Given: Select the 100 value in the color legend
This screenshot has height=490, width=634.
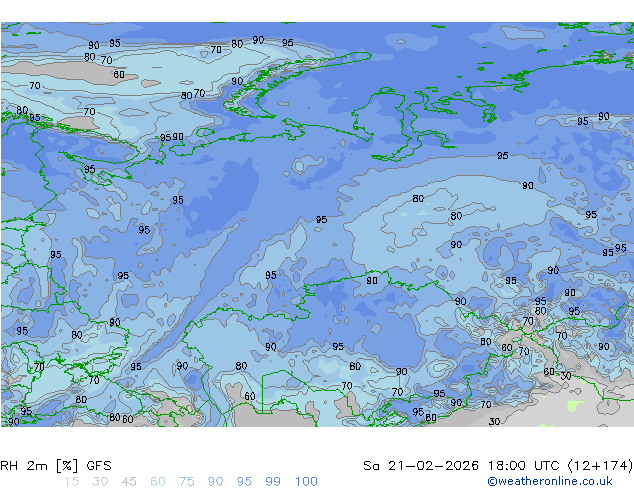Looking at the screenshot, I should (306, 482).
